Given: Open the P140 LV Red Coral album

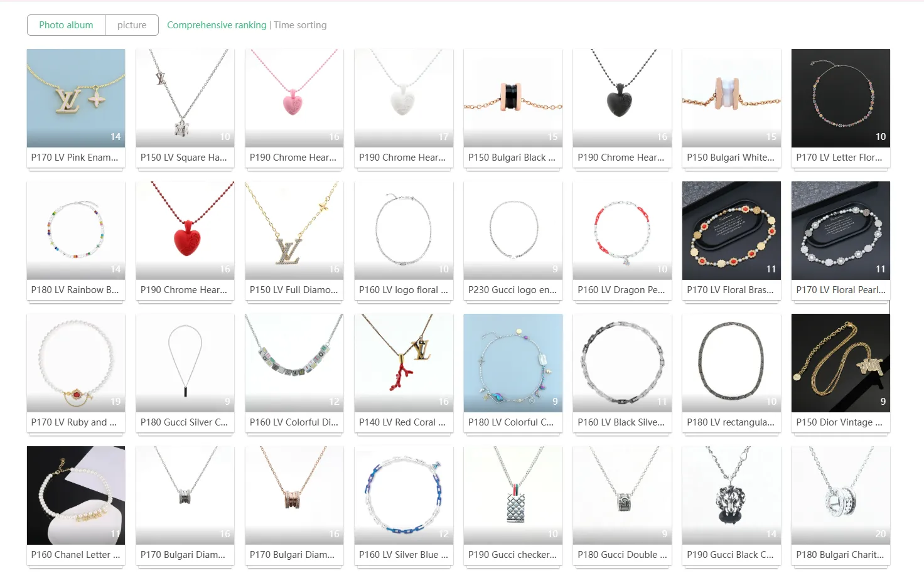Looking at the screenshot, I should (404, 363).
